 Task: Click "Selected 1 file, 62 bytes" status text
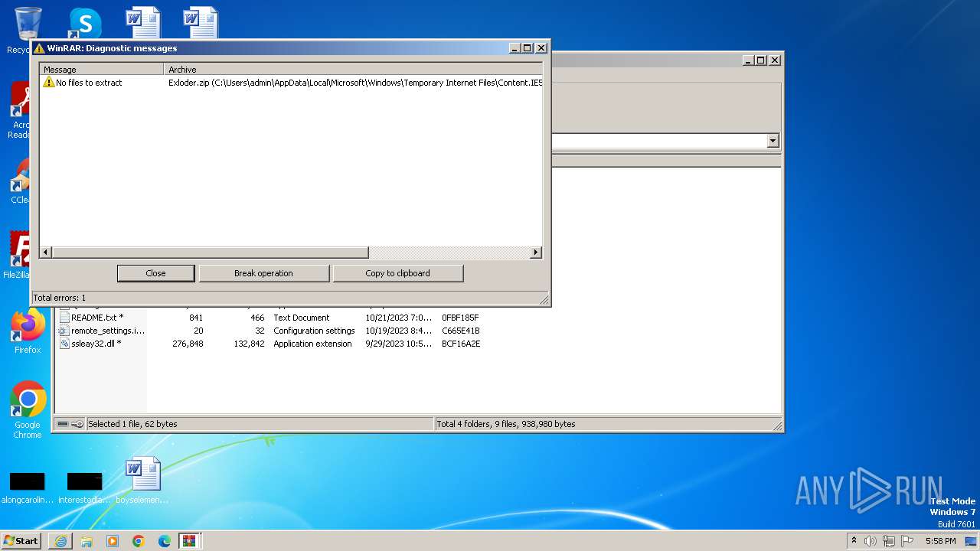(132, 424)
